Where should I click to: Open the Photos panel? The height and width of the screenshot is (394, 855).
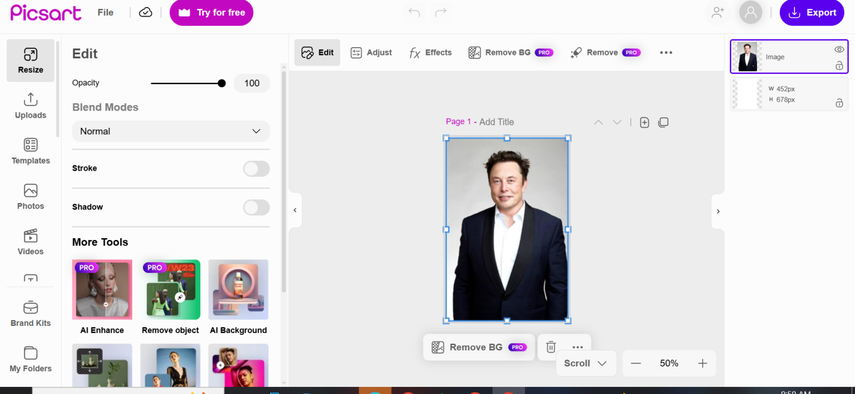[x=31, y=197]
